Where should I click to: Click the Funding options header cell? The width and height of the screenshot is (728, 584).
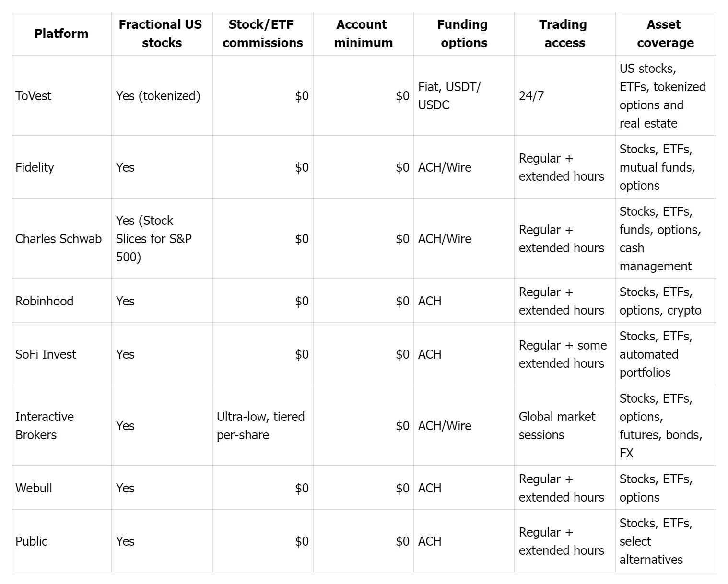coord(464,34)
